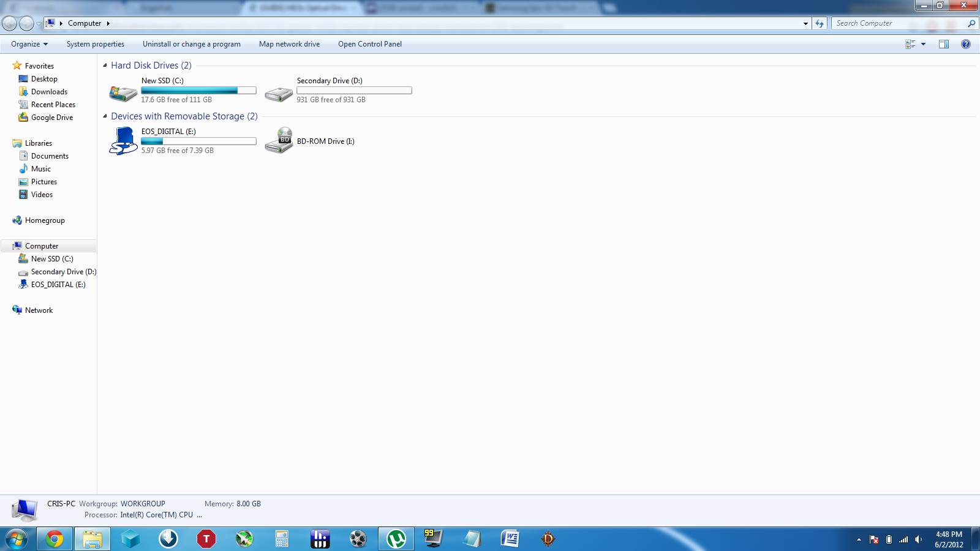Select the EOS_DIGITAL (E:) card icon
Screen dimensions: 980x551
coord(123,141)
